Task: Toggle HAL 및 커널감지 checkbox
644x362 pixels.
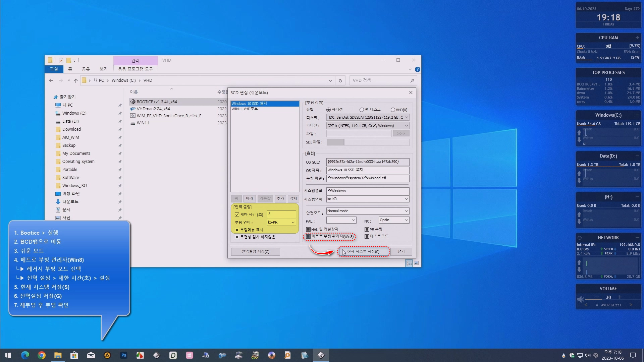Action: [308, 230]
